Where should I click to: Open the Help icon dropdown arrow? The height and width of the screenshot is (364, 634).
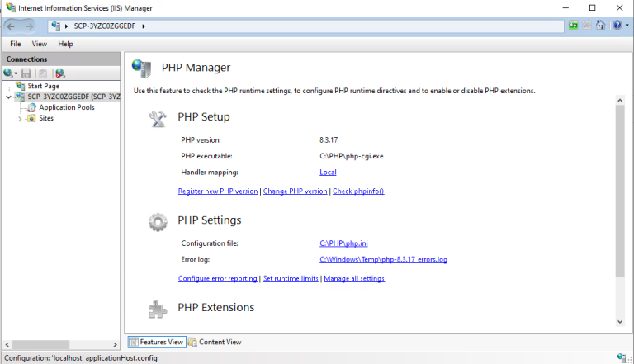(627, 25)
